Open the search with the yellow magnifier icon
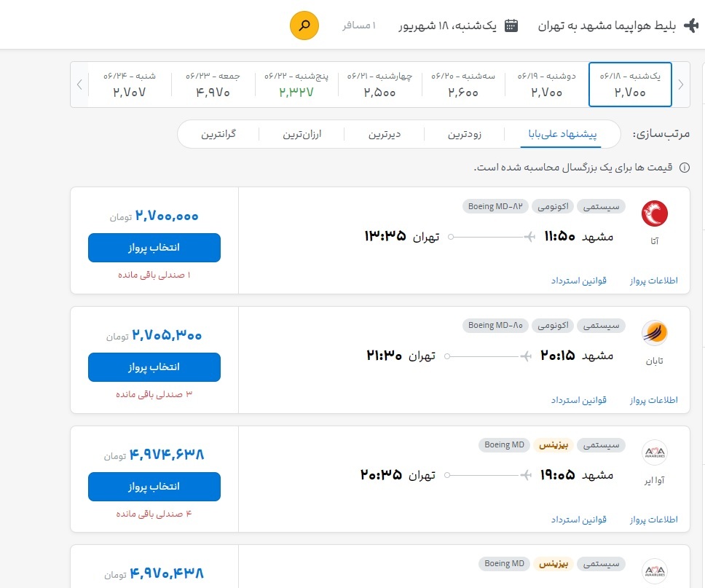The height and width of the screenshot is (588, 705). (x=304, y=25)
